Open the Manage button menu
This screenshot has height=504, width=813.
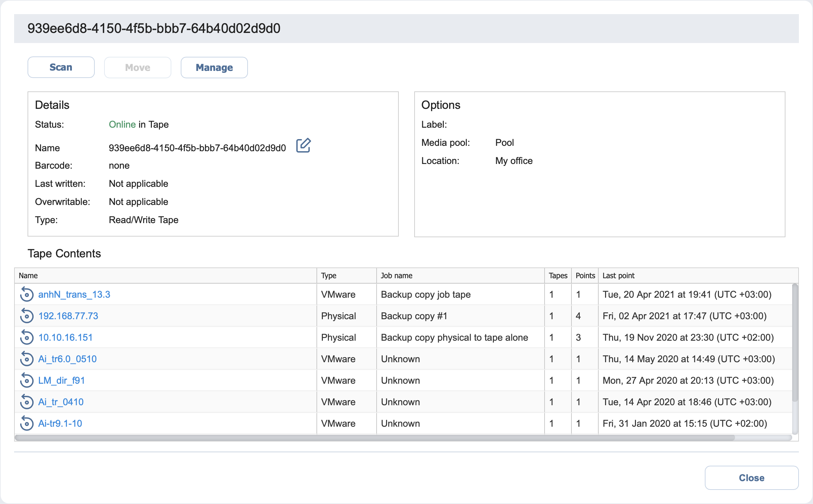(x=214, y=68)
